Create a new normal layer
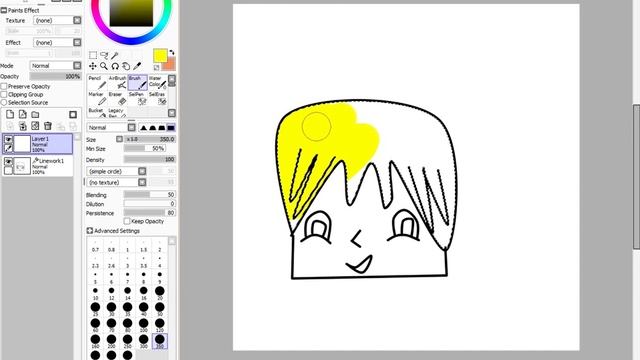 point(10,114)
